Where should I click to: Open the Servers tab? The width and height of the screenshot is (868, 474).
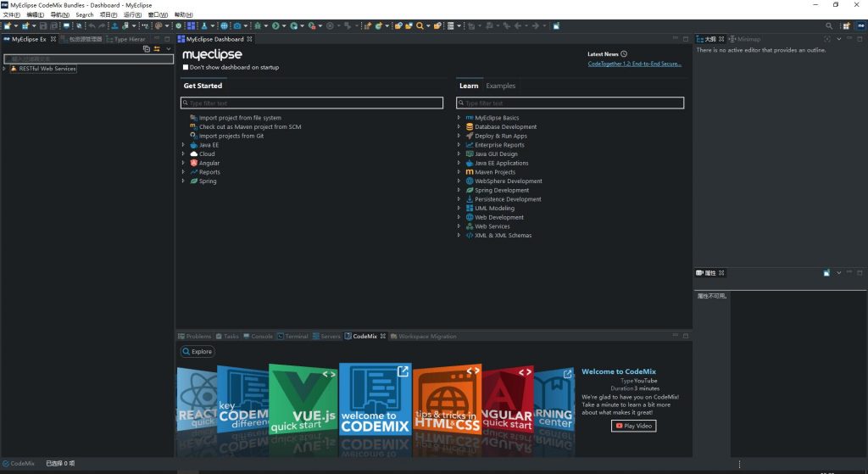(330, 337)
